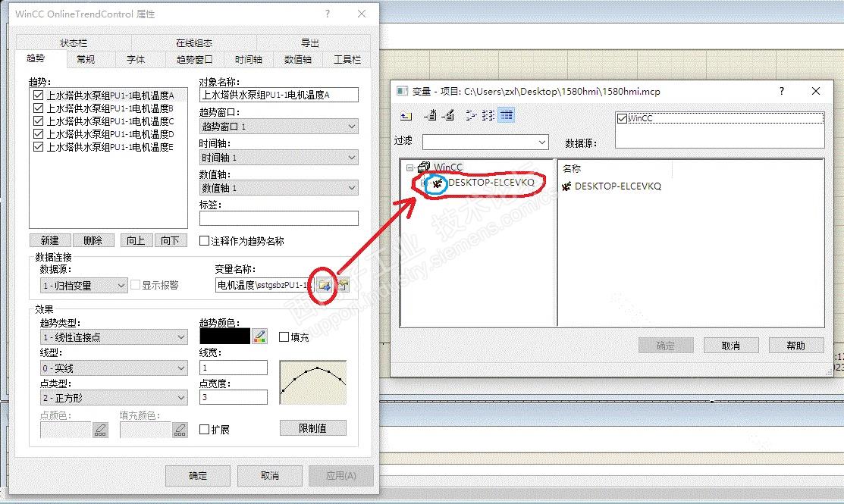Click 帮助 in the tag selection dialog
Screen dimensions: 844x504
pos(796,346)
